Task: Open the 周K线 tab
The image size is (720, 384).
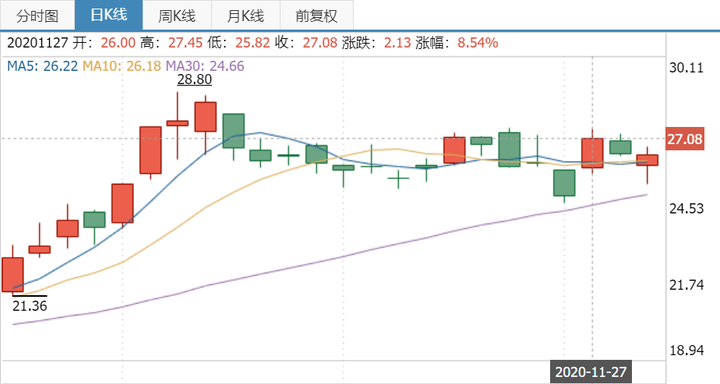Action: (177, 16)
